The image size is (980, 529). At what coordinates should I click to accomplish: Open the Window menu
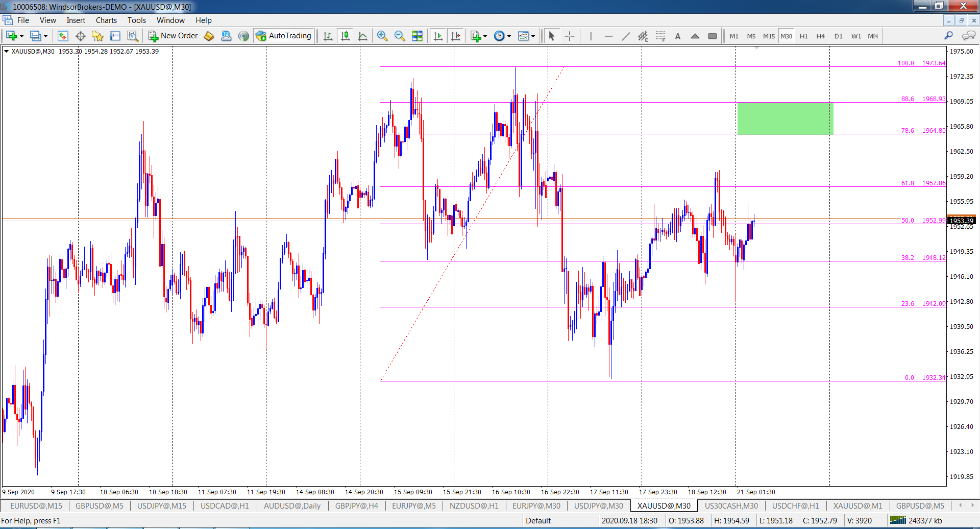170,20
